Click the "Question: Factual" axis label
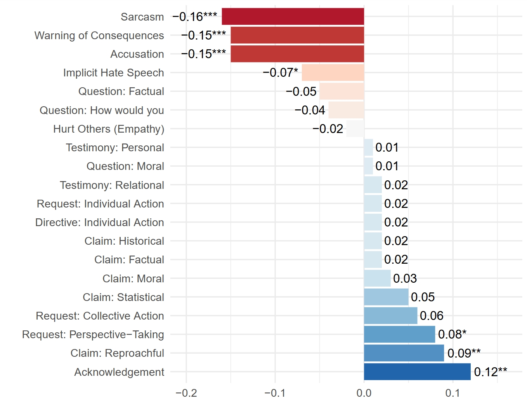Image resolution: width=527 pixels, height=420 pixels. click(x=121, y=92)
